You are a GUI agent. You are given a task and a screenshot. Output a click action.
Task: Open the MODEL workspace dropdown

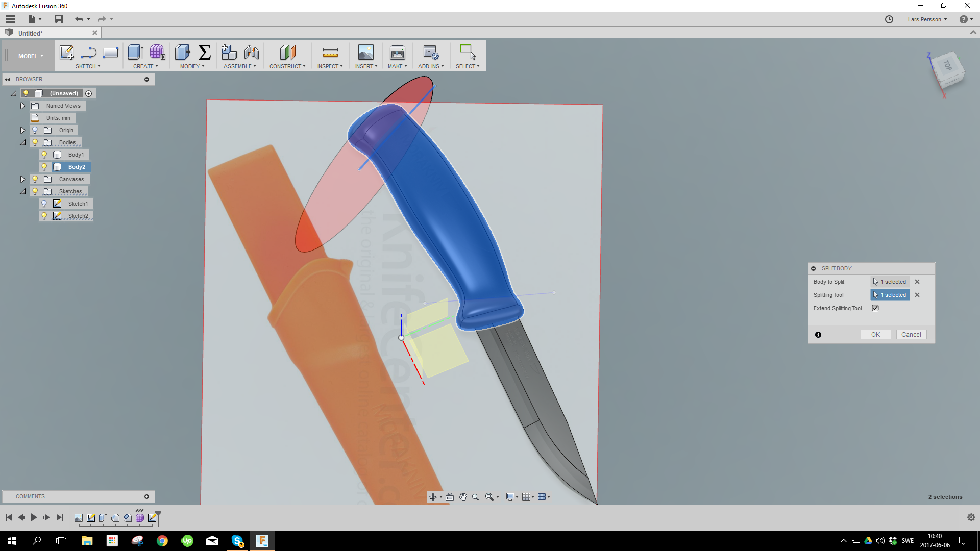(x=29, y=56)
